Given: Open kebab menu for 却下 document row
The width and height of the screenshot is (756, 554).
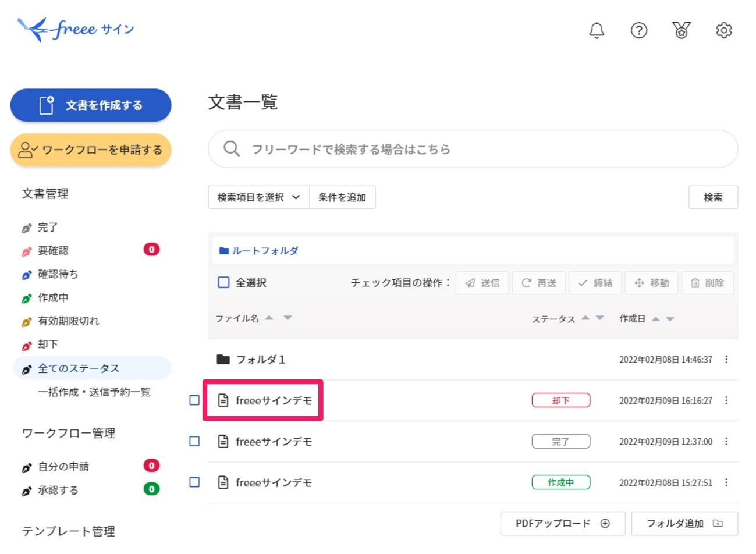Looking at the screenshot, I should coord(726,400).
